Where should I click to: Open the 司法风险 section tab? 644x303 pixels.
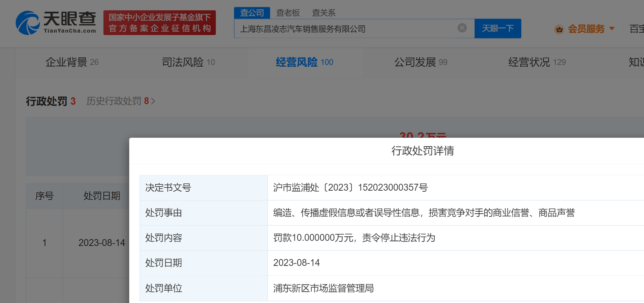[x=188, y=62]
